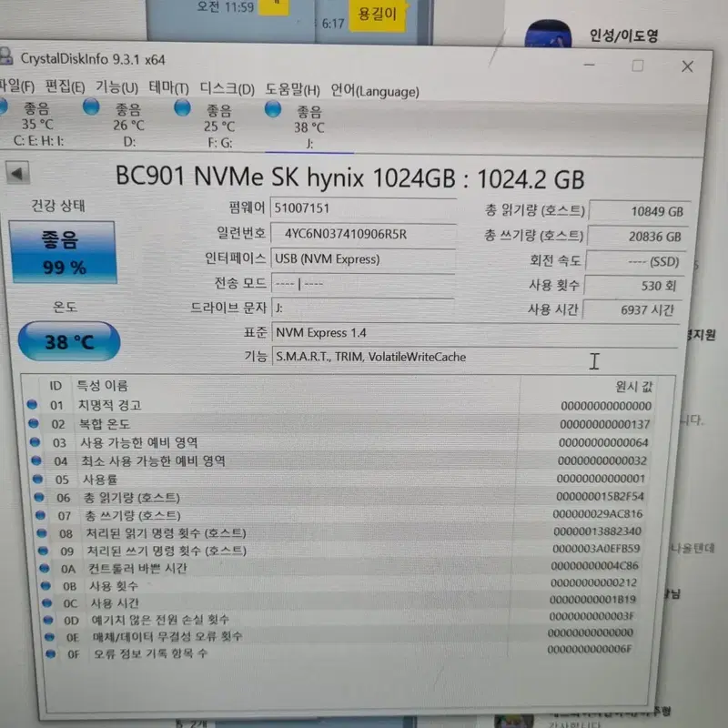
Task: Click the status dot for row 06
Action: pos(39,497)
